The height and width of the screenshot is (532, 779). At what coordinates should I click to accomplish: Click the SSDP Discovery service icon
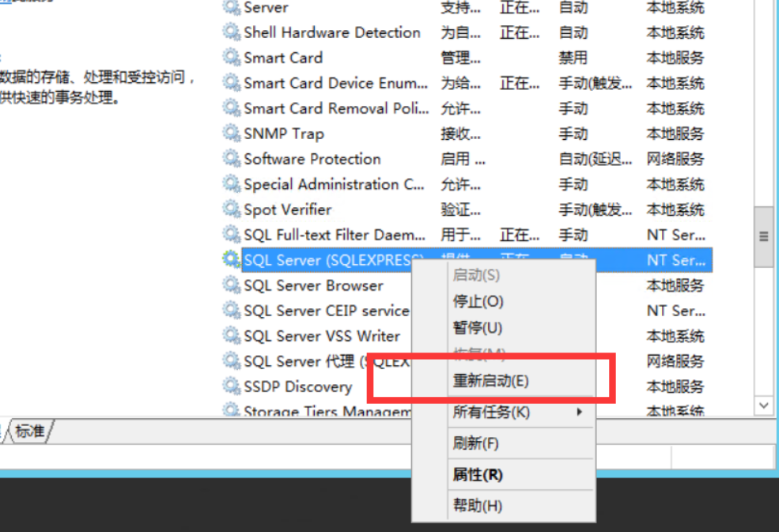231,387
